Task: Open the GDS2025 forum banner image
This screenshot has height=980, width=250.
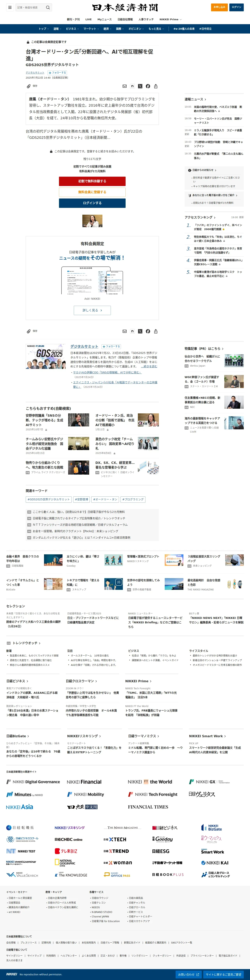Action: pos(46,357)
